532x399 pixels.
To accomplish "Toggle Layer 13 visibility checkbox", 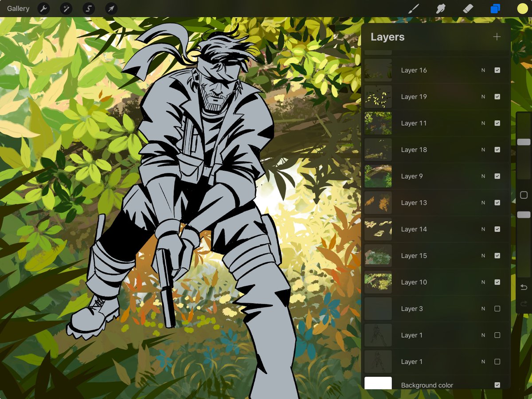I will click(497, 203).
